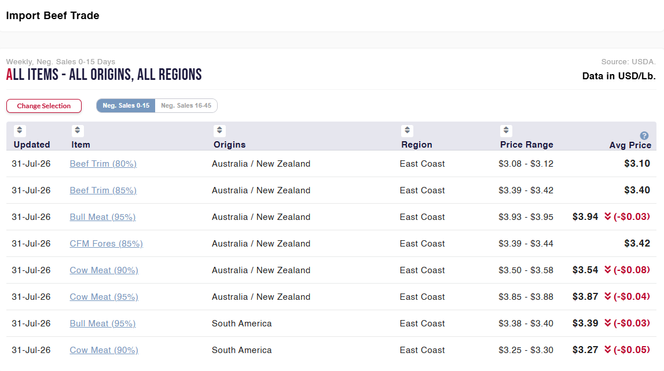
Task: Select price range $3.85 - $3.88
Action: [526, 297]
